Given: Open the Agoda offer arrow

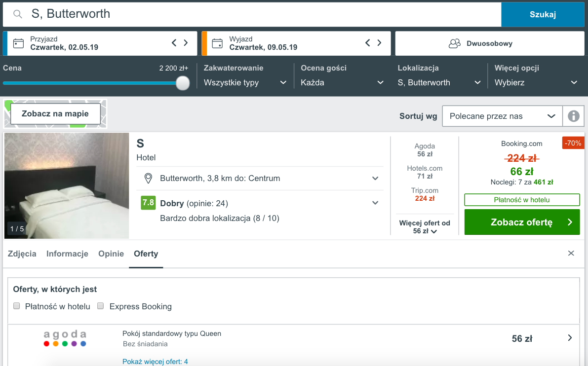Looking at the screenshot, I should 570,338.
